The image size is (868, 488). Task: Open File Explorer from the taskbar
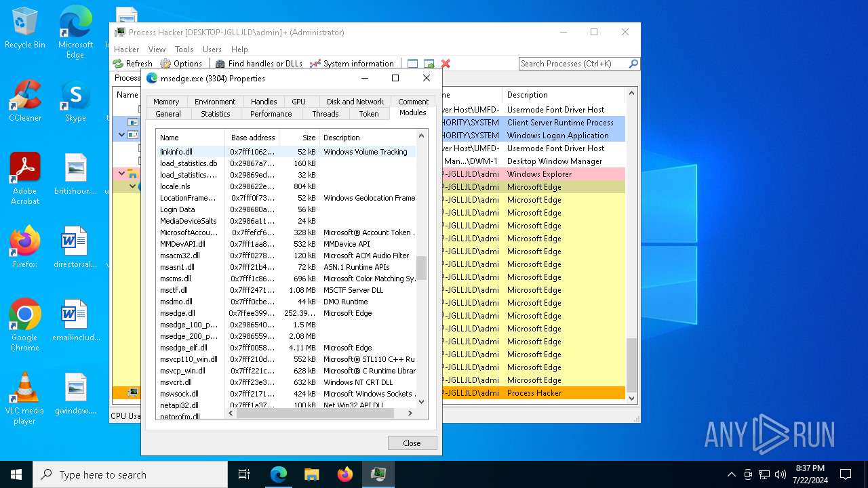coord(311,474)
